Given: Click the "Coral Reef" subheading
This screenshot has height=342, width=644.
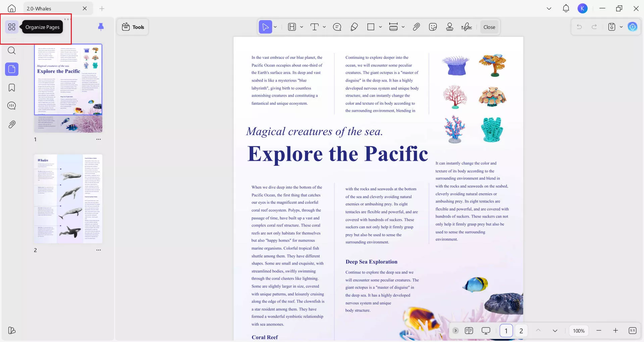Looking at the screenshot, I should pos(265,337).
